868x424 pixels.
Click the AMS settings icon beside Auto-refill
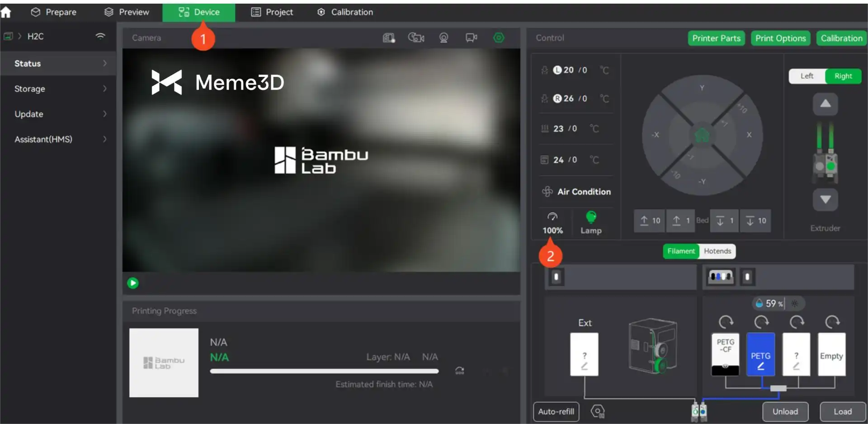pyautogui.click(x=597, y=411)
